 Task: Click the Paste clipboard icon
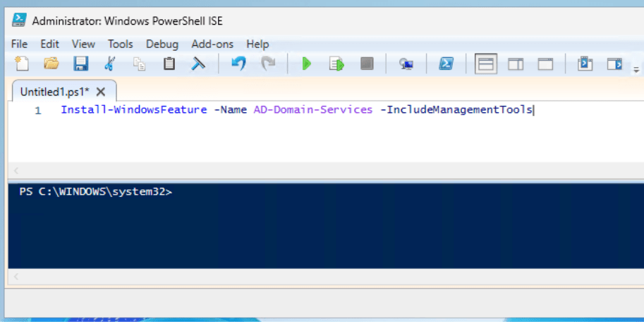pyautogui.click(x=169, y=64)
